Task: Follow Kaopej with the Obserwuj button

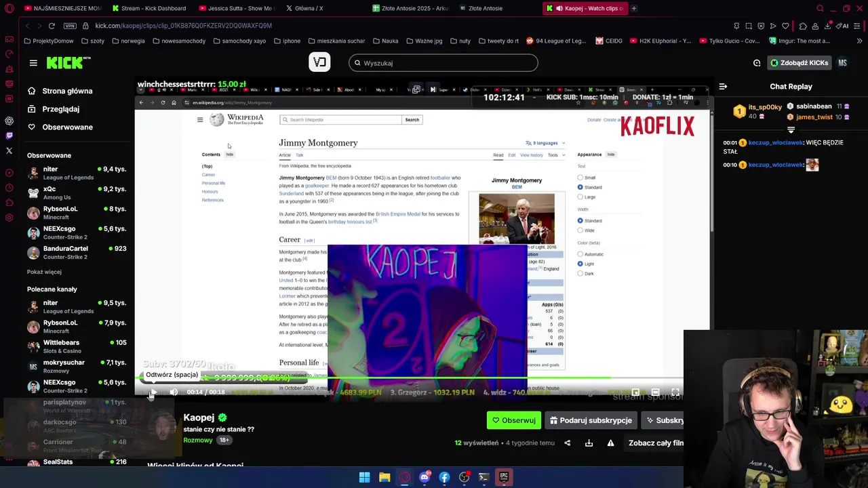Action: pyautogui.click(x=514, y=420)
